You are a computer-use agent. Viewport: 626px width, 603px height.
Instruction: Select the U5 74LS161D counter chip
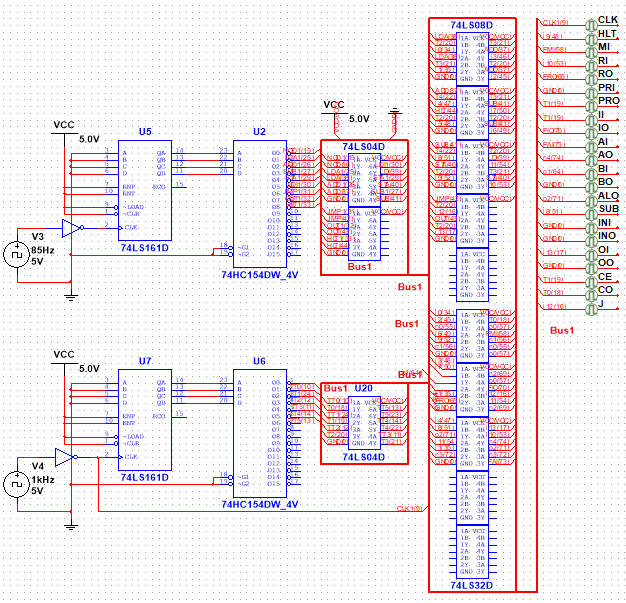(145, 190)
